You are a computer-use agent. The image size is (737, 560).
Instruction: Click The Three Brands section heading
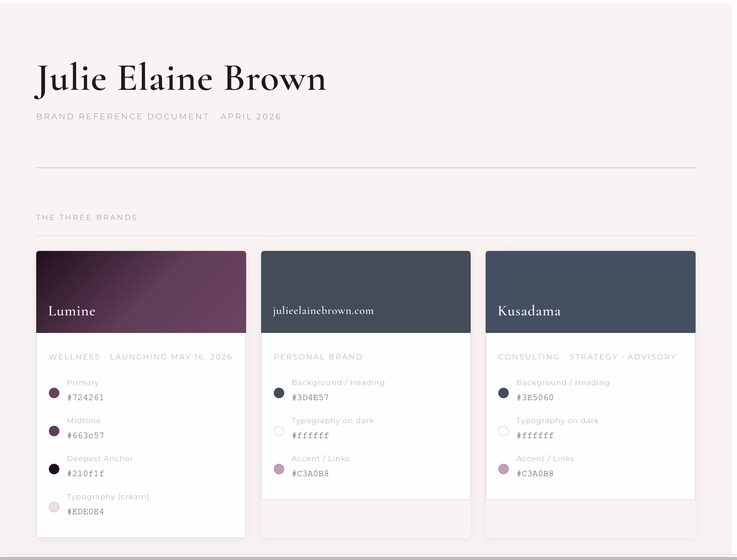[87, 217]
